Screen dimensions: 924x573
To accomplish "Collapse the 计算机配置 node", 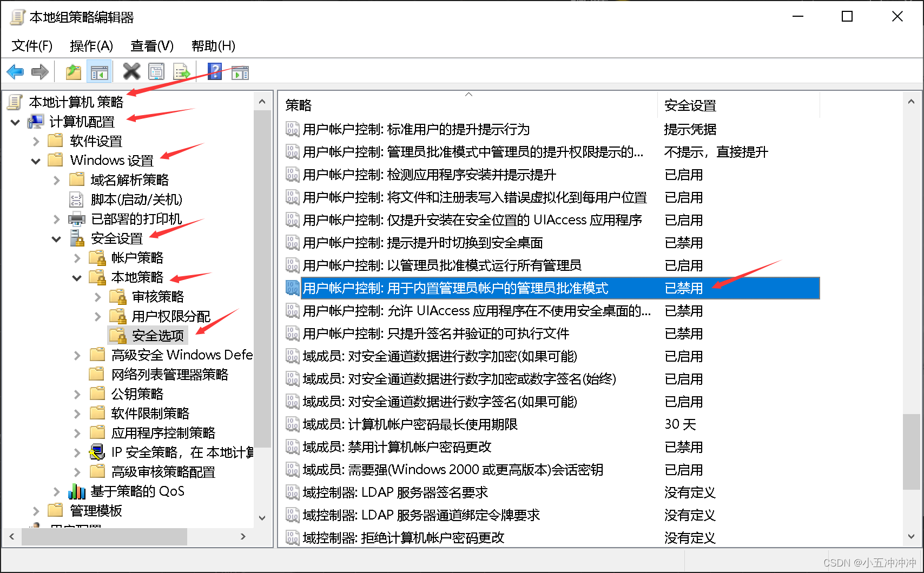I will 15,122.
